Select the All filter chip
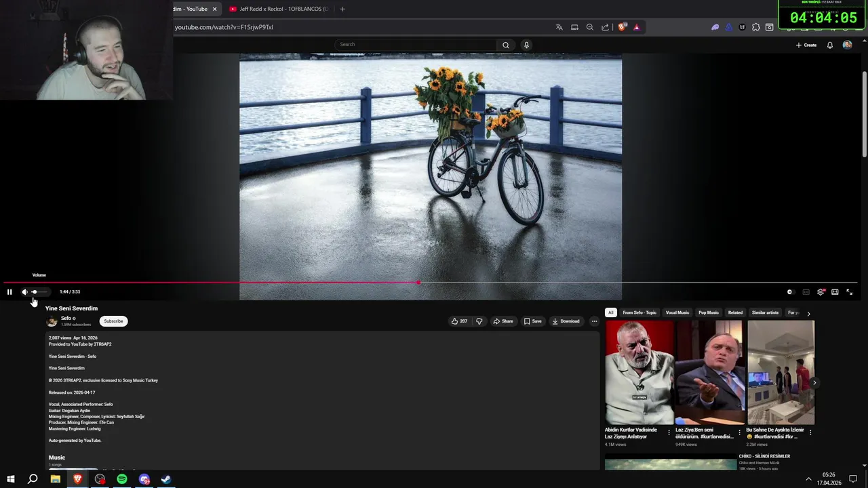The width and height of the screenshot is (868, 488). (x=610, y=312)
